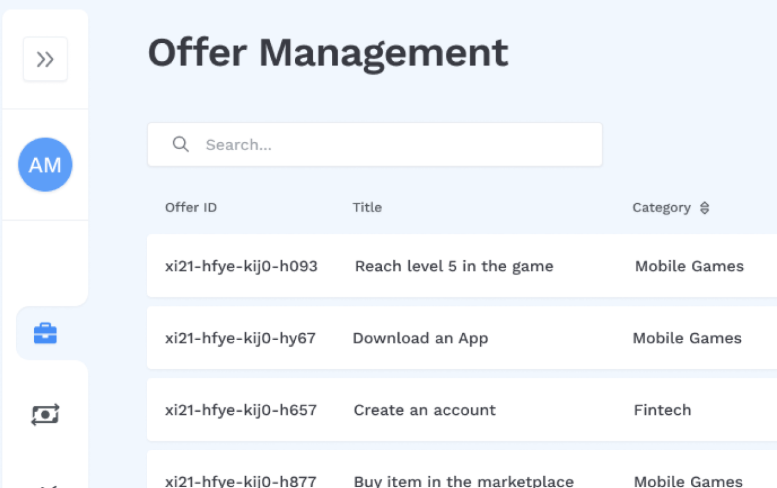This screenshot has height=488, width=777.
Task: Sort the table by Category
Action: 704,208
